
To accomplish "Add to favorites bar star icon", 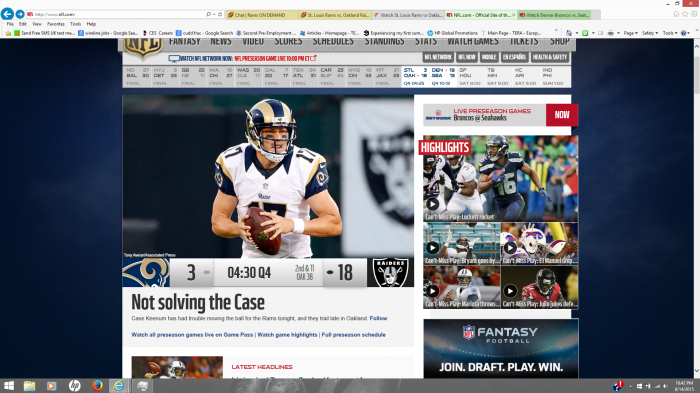I will coord(8,33).
